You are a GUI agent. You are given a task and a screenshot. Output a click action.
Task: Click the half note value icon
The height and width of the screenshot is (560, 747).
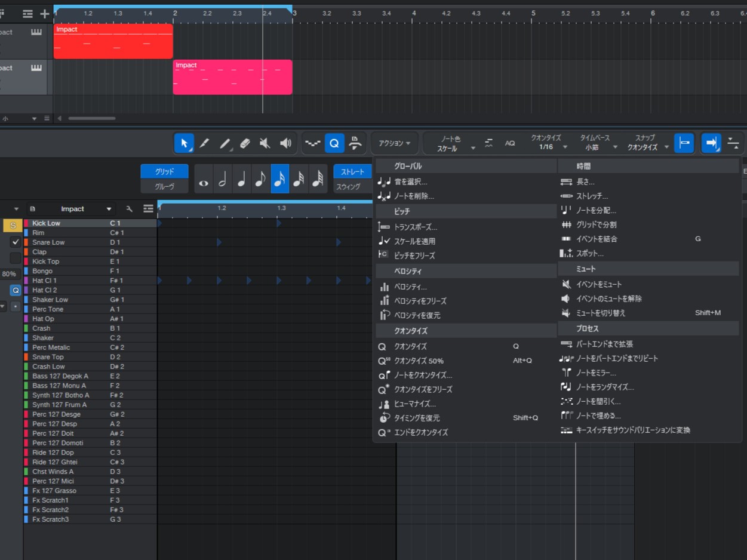pyautogui.click(x=223, y=179)
